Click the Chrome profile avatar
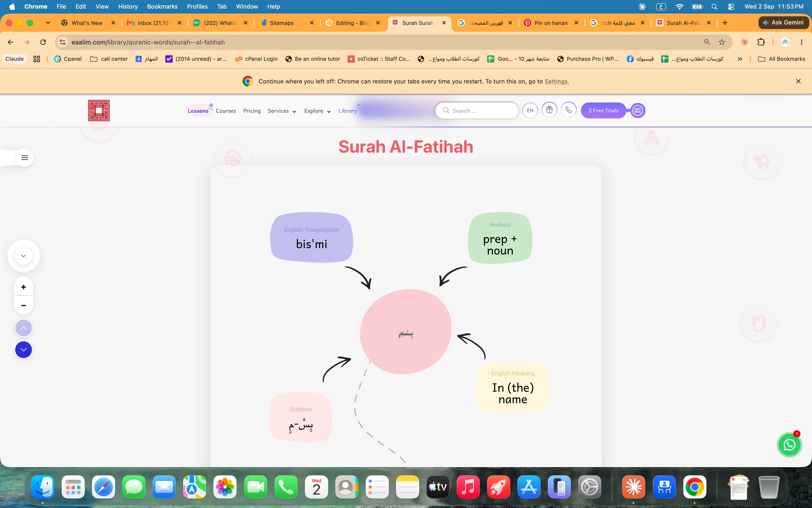The image size is (812, 508). [785, 42]
